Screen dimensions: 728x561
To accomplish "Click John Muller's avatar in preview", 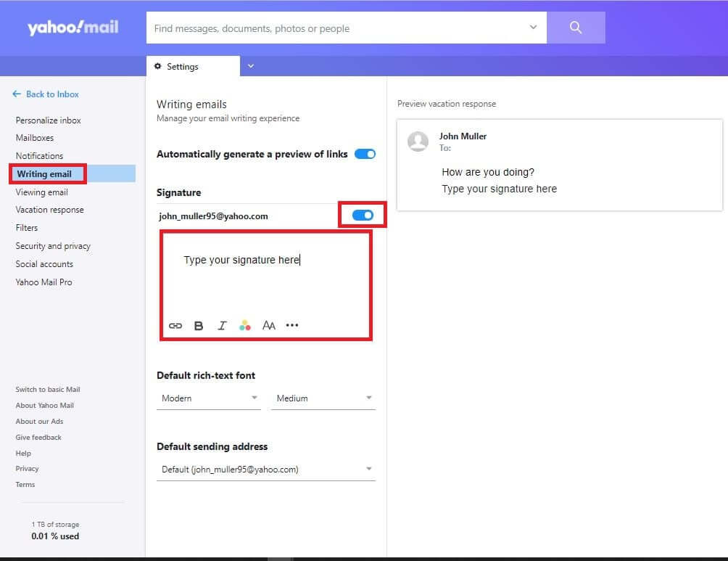I will [418, 141].
